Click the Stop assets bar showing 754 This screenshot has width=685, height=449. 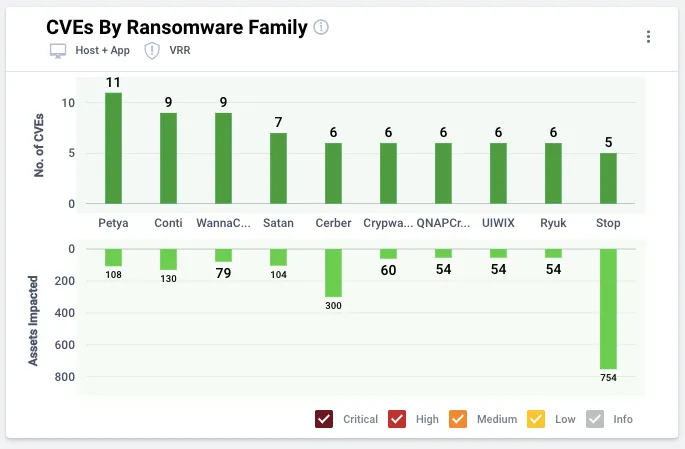pos(608,309)
